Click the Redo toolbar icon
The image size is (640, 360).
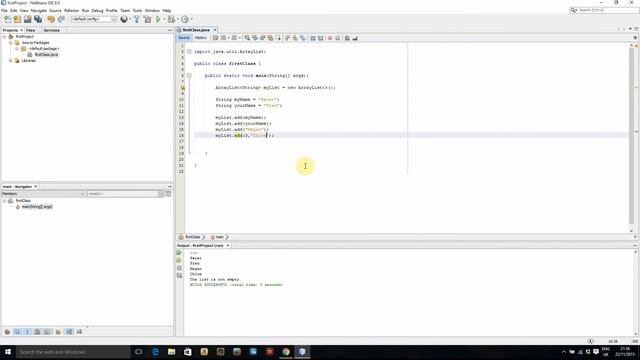point(61,19)
